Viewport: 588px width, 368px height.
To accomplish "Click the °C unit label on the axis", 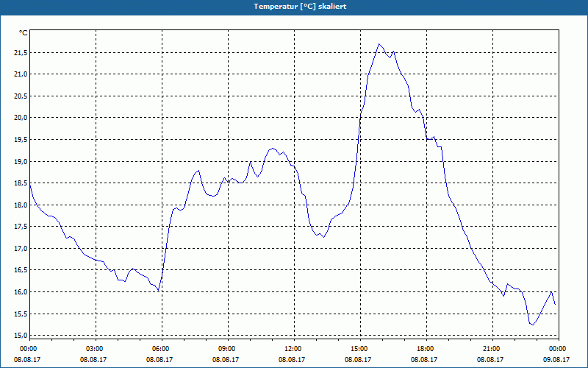I will point(24,33).
